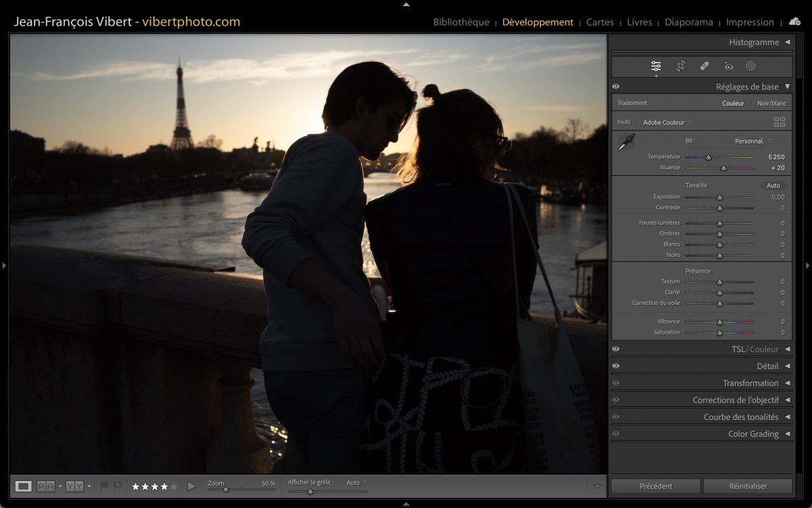Toggle visibility of Réglages de base panel
The image size is (812, 508).
[616, 87]
